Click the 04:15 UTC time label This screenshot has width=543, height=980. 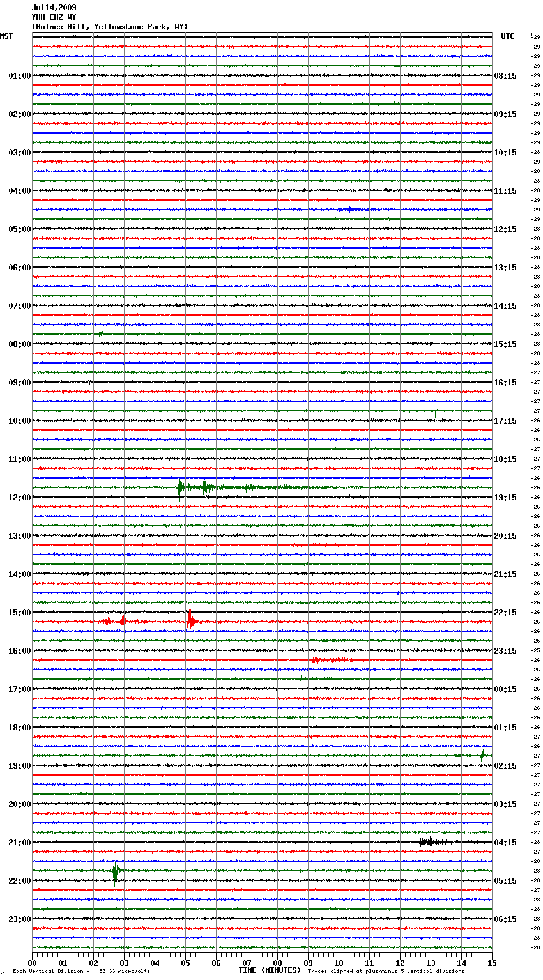click(x=505, y=843)
